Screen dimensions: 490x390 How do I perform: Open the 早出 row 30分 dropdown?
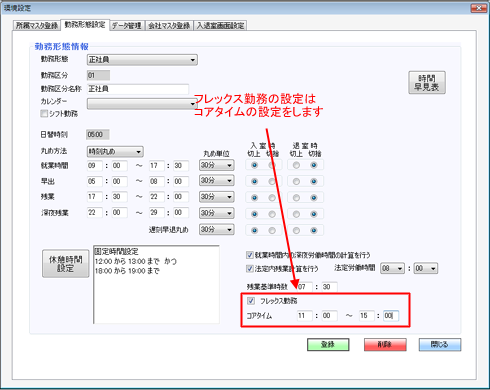click(x=217, y=181)
